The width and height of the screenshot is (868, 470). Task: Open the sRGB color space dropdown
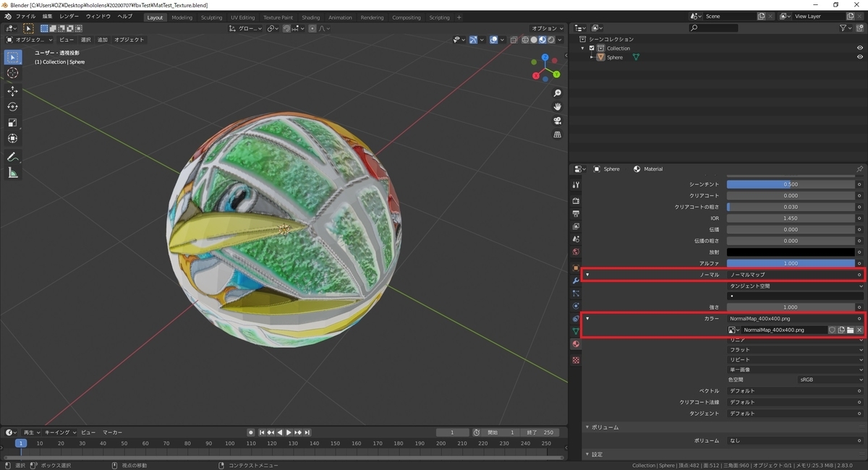[x=831, y=379]
